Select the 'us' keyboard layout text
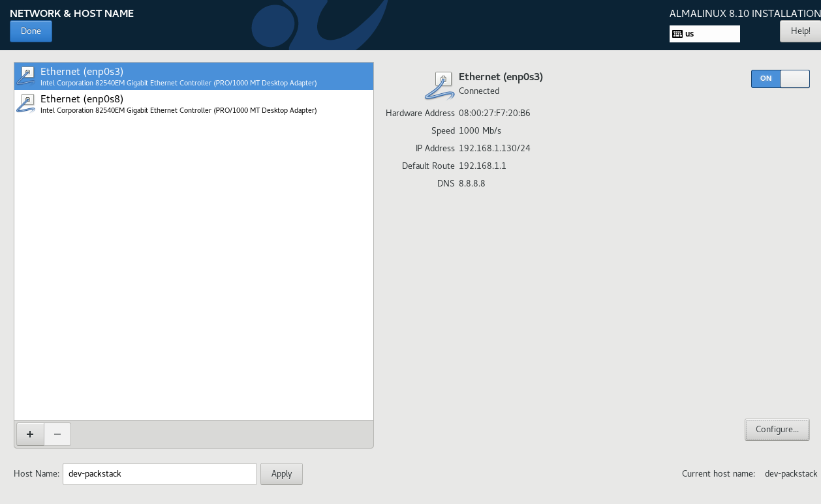 pyautogui.click(x=689, y=34)
